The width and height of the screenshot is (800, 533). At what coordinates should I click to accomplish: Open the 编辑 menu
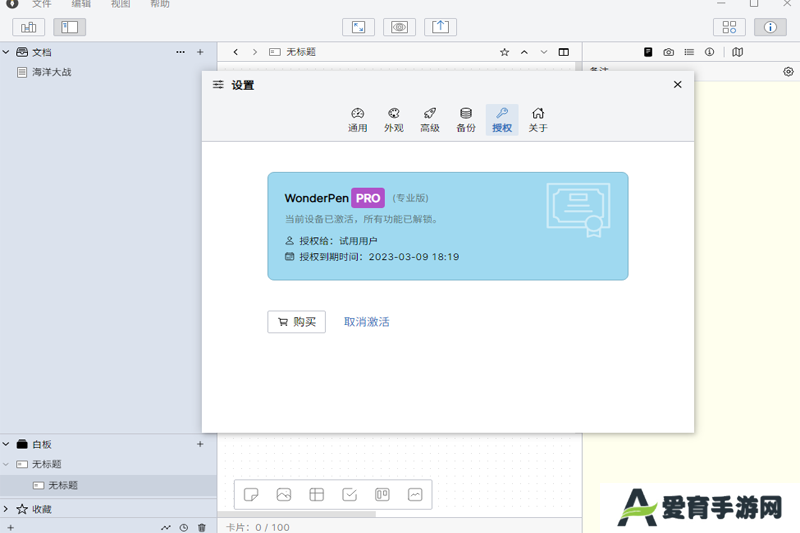pyautogui.click(x=81, y=4)
